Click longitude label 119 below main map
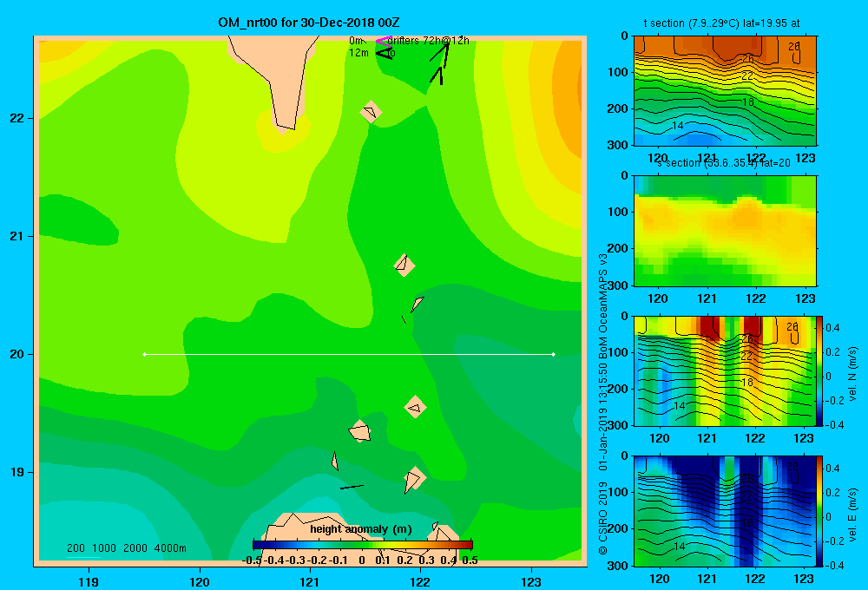868x590 pixels. coord(89,581)
